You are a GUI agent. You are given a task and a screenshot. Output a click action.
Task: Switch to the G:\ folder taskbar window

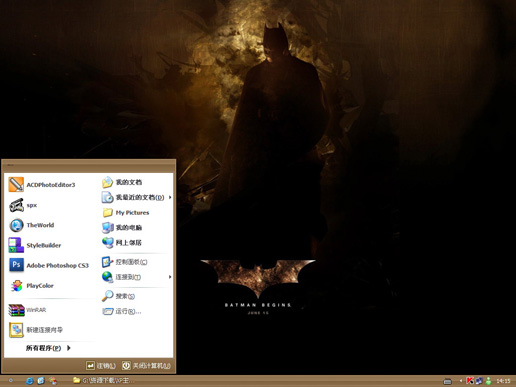tap(104, 380)
